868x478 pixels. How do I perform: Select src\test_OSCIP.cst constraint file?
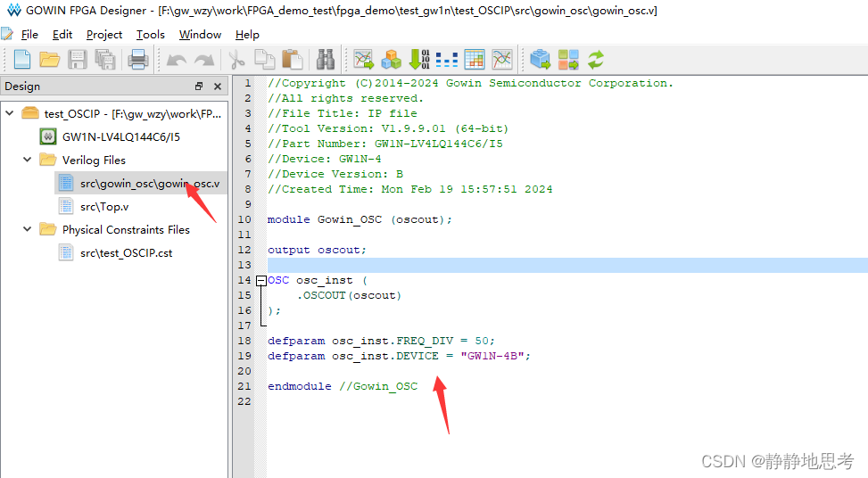(126, 253)
